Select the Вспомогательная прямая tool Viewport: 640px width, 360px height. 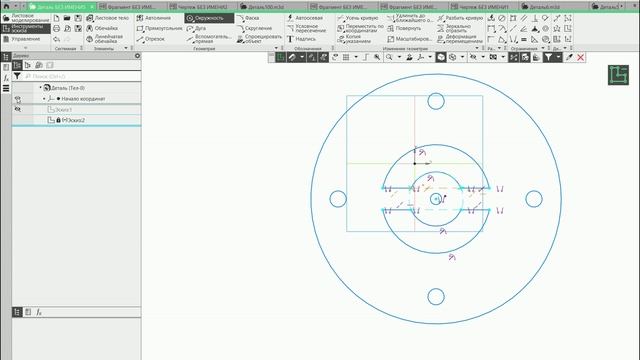[x=209, y=39]
